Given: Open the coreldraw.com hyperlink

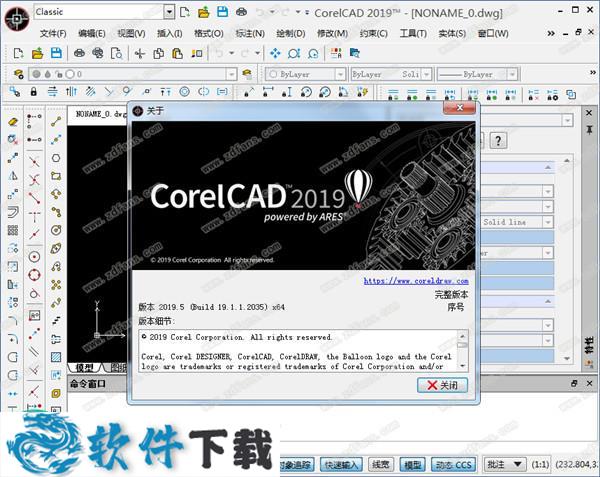Looking at the screenshot, I should tap(416, 281).
